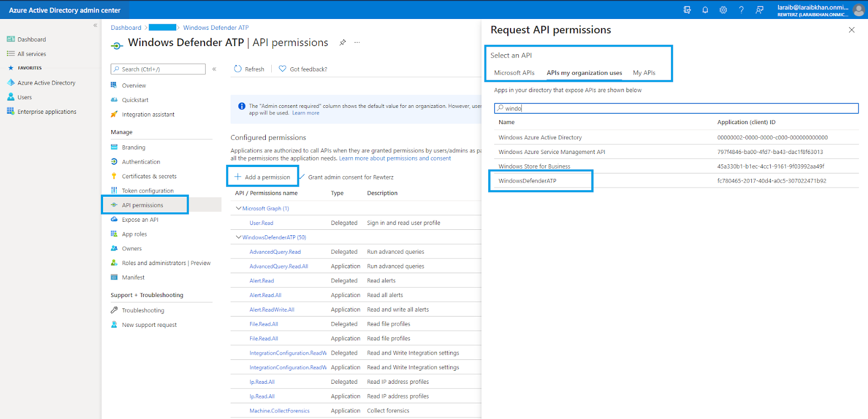Open the notifications bell icon
The image size is (868, 419).
705,10
